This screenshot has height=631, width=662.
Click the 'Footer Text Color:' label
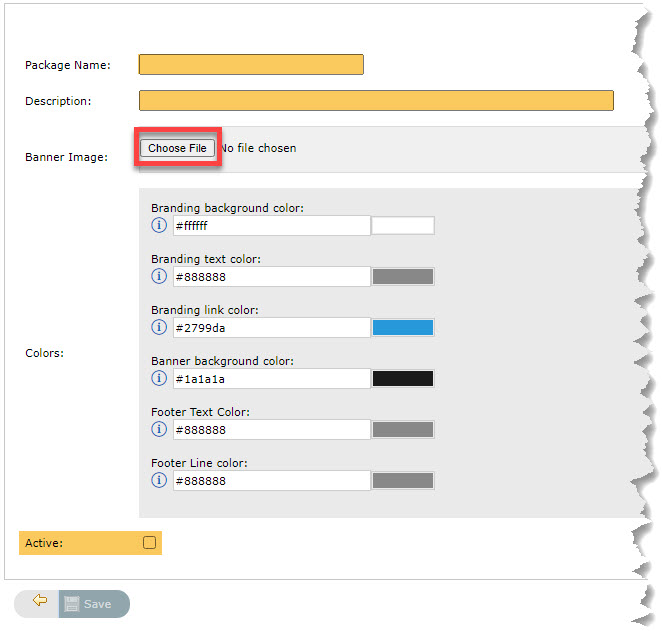201,412
